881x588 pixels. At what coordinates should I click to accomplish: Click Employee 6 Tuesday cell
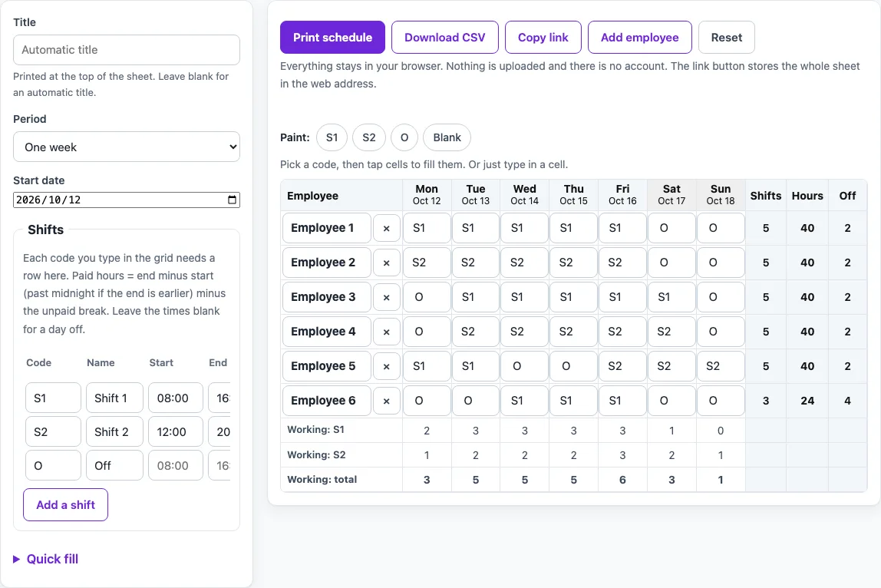tap(476, 401)
